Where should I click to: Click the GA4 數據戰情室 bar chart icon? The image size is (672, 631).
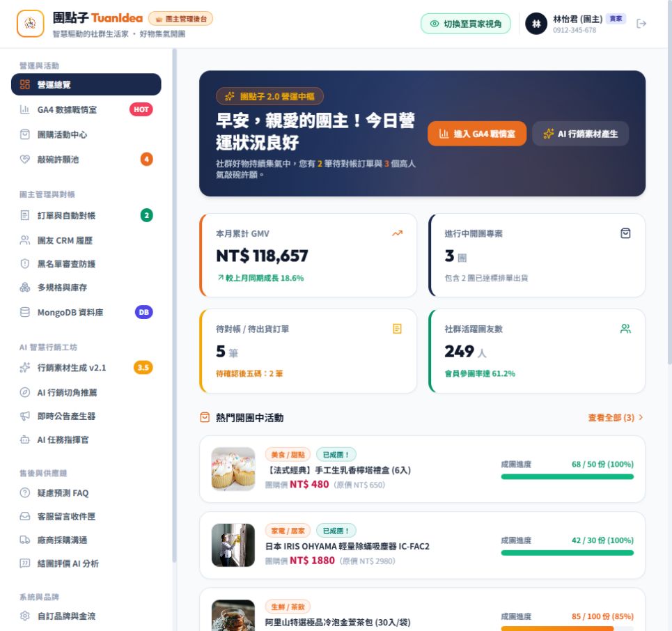click(25, 110)
